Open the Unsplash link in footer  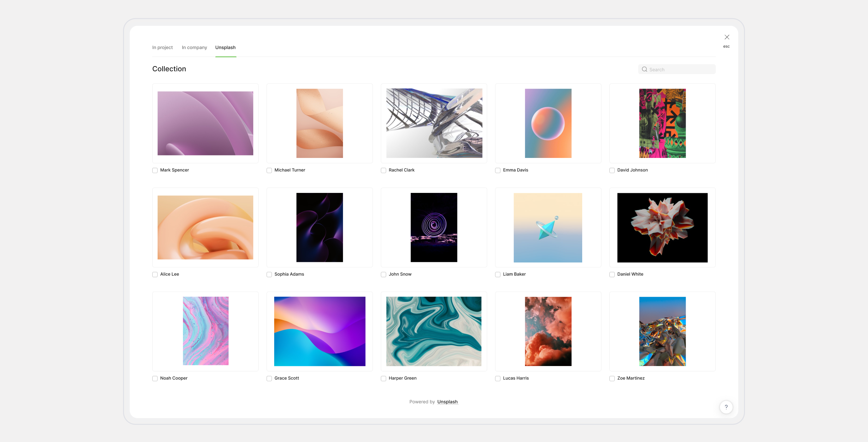447,402
